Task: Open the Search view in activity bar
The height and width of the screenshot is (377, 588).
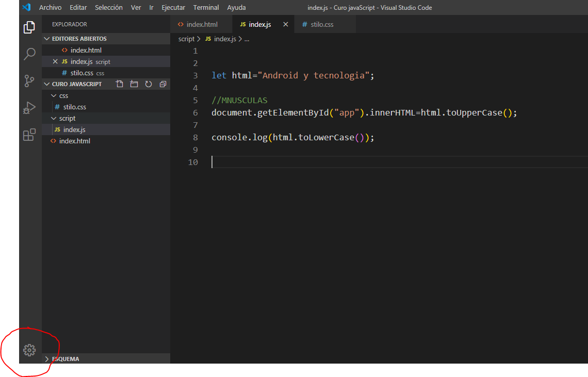Action: 29,54
